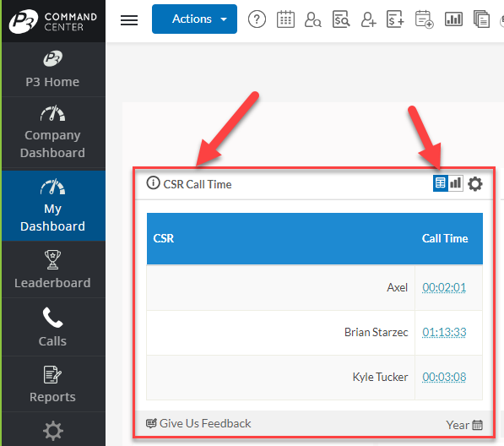Open the Year date range picker
This screenshot has height=446, width=504.
(x=464, y=425)
